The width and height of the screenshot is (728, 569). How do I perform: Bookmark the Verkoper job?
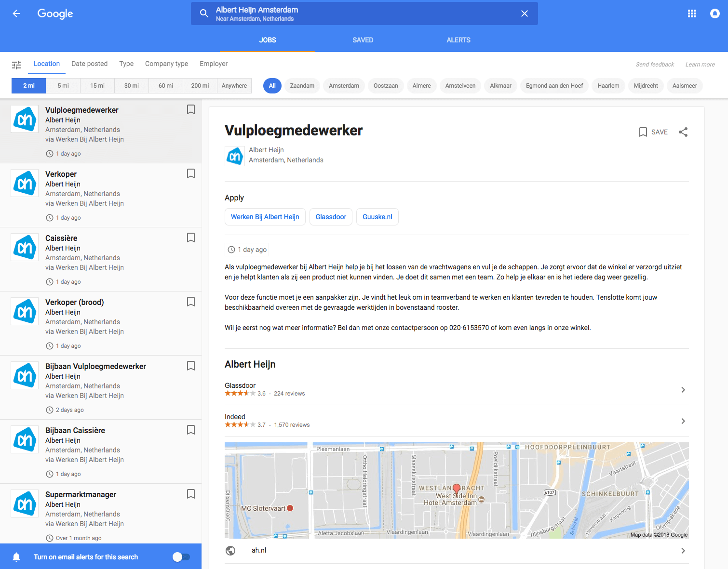tap(191, 173)
